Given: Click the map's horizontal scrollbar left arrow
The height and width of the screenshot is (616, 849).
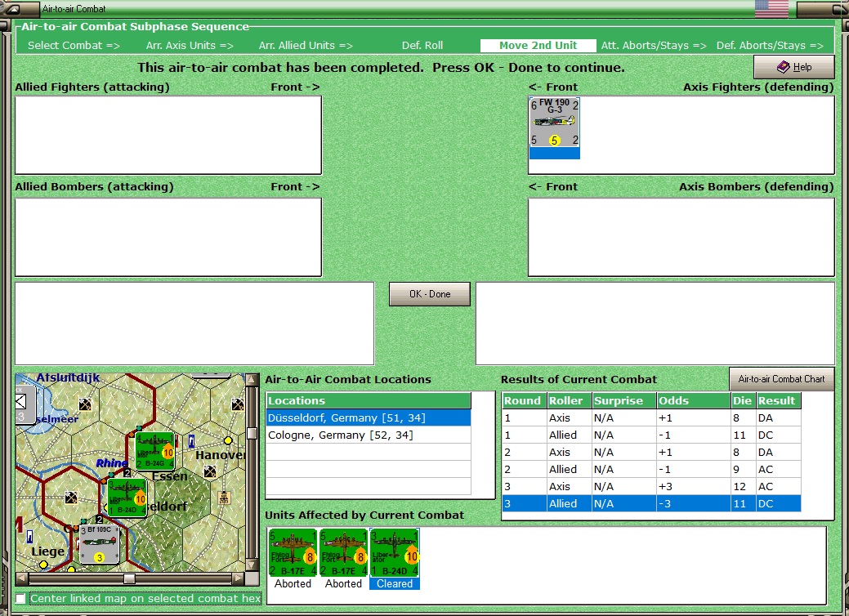Looking at the screenshot, I should [x=22, y=578].
